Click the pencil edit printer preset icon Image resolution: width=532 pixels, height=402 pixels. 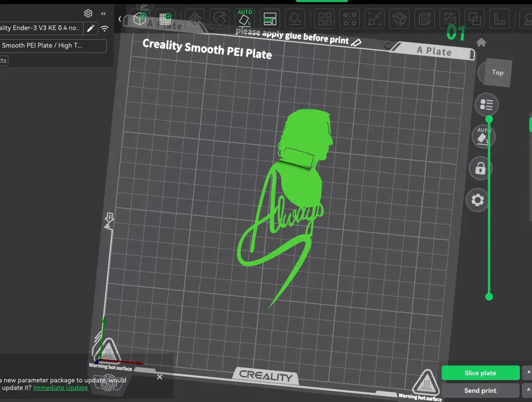tap(91, 28)
